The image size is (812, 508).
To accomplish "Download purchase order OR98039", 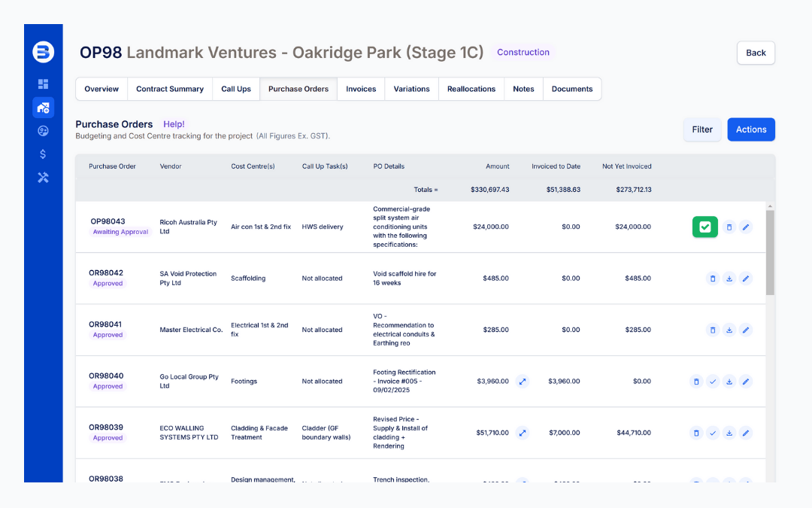I will (x=729, y=433).
